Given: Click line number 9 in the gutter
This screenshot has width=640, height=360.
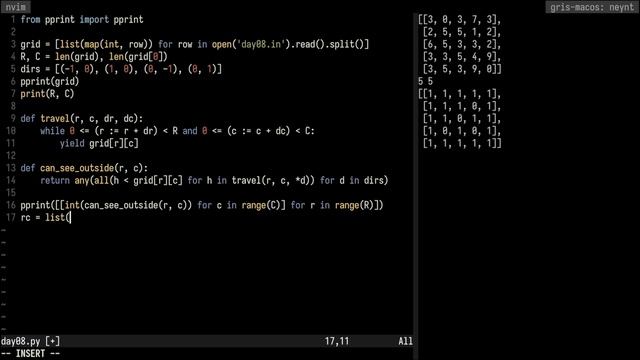Looking at the screenshot, I should pyautogui.click(x=13, y=119).
